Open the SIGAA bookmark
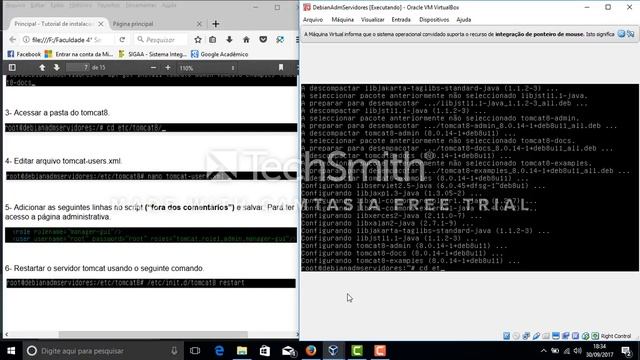Viewport: 640px width, 360px height. [152, 54]
